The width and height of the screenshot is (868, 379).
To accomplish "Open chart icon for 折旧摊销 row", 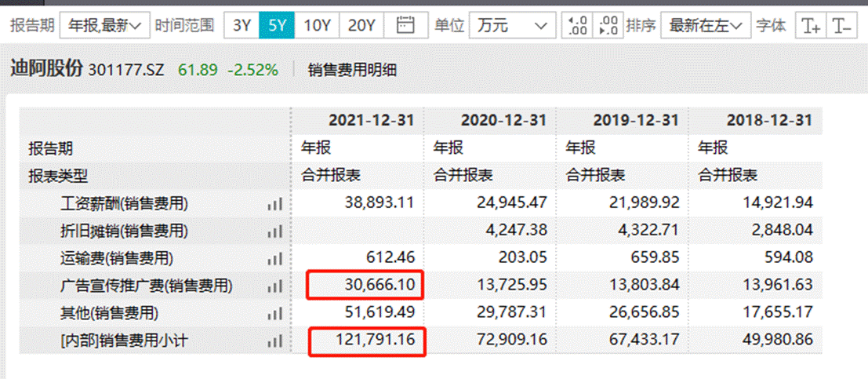I will click(x=274, y=231).
